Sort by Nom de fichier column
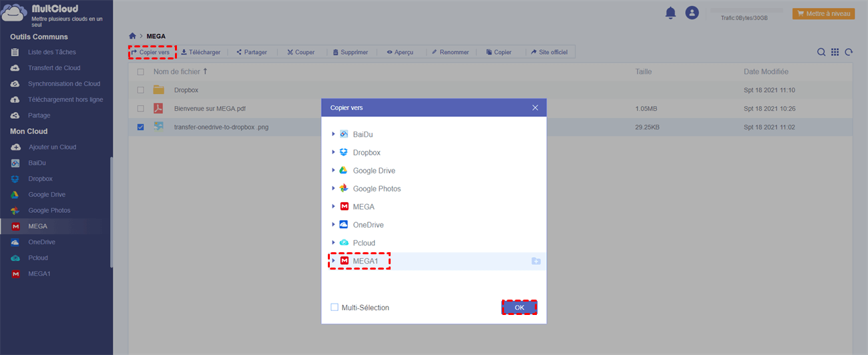868x355 pixels. coord(180,71)
